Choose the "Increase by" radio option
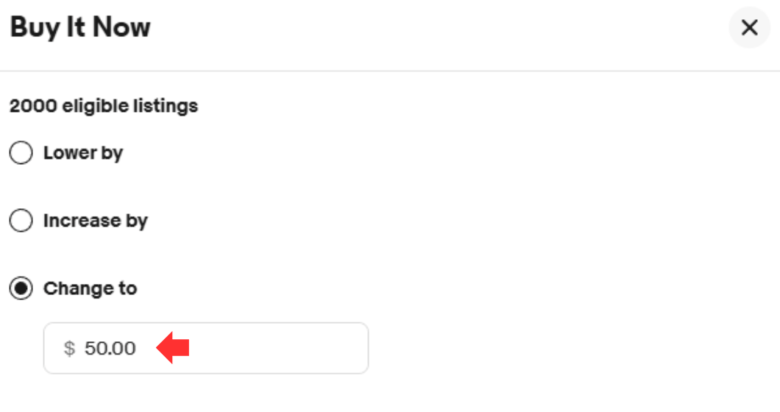The height and width of the screenshot is (412, 780). coord(20,221)
